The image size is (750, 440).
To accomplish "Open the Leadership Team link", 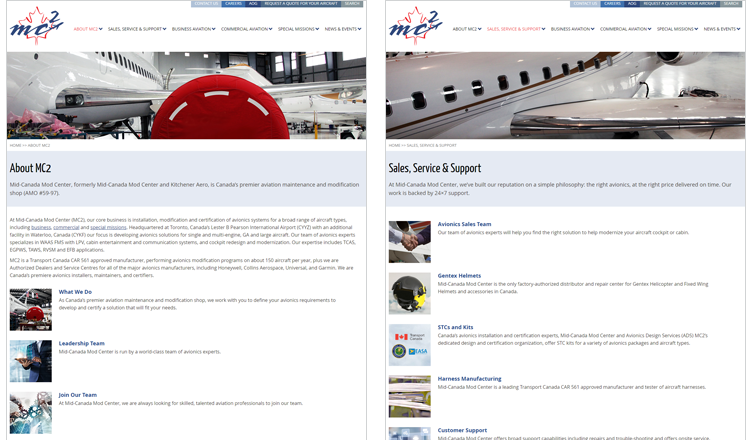I will pyautogui.click(x=81, y=343).
